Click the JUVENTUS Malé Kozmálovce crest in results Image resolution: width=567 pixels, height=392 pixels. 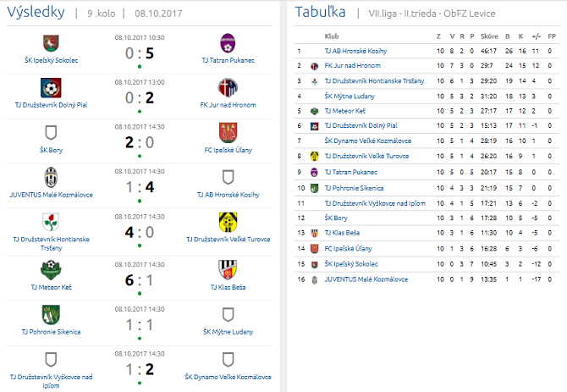[51, 177]
